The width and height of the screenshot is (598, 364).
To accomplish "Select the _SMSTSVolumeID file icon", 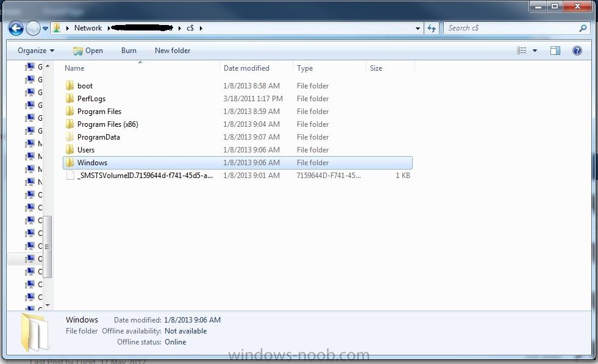I will coord(69,175).
